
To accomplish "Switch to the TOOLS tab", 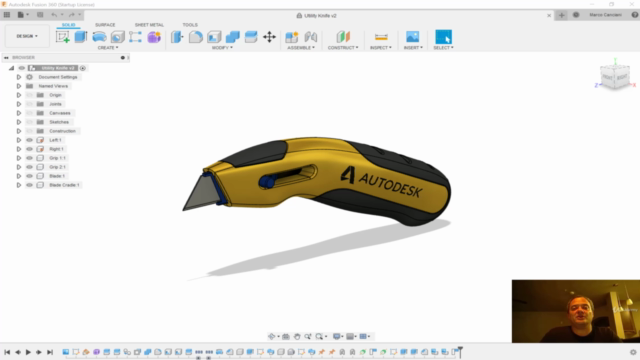I will click(x=190, y=25).
